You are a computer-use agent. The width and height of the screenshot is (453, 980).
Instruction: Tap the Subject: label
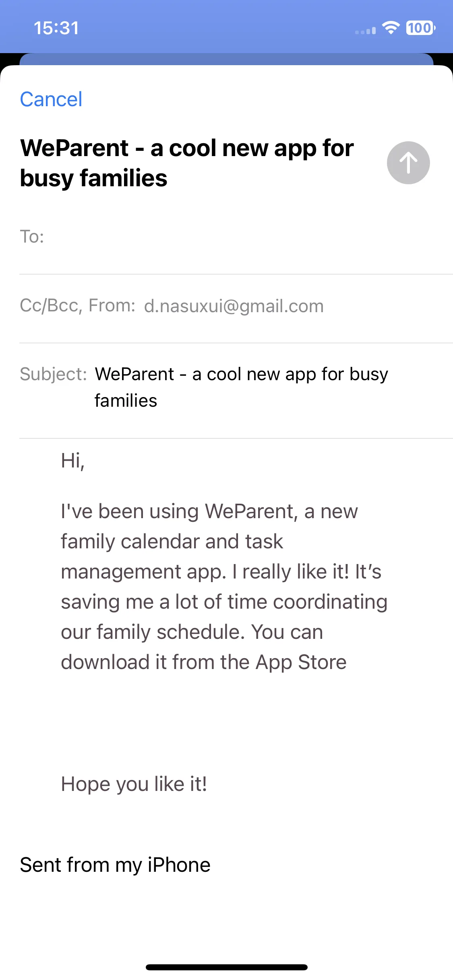point(53,374)
